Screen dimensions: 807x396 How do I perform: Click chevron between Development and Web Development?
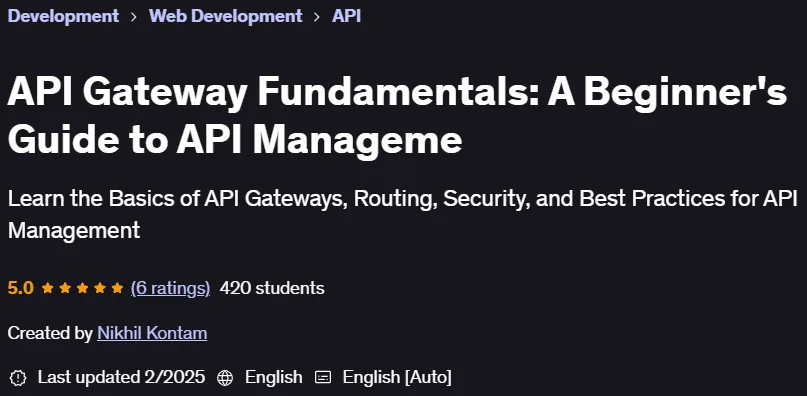coord(134,17)
